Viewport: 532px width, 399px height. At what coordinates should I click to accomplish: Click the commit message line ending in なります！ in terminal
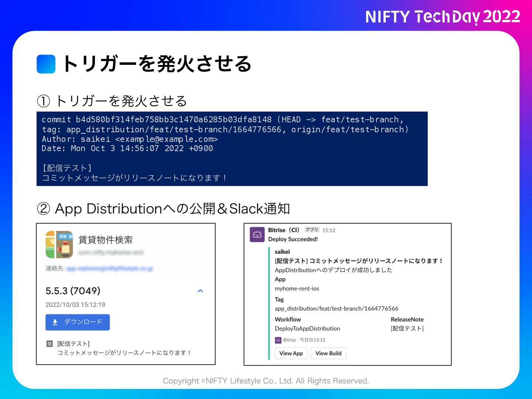coord(134,178)
